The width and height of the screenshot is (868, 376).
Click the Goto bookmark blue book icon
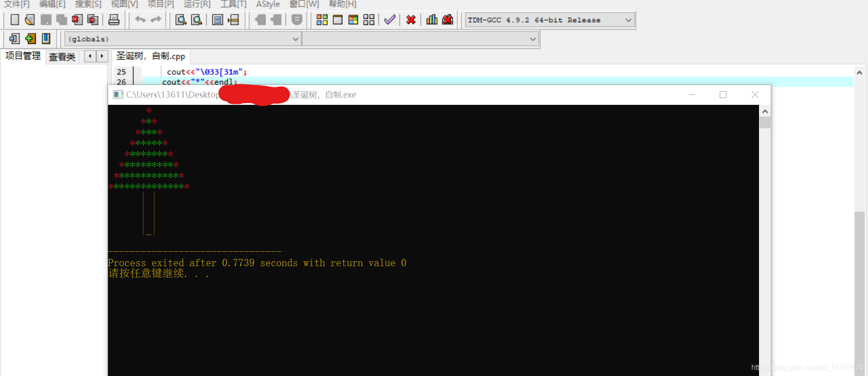(x=46, y=39)
